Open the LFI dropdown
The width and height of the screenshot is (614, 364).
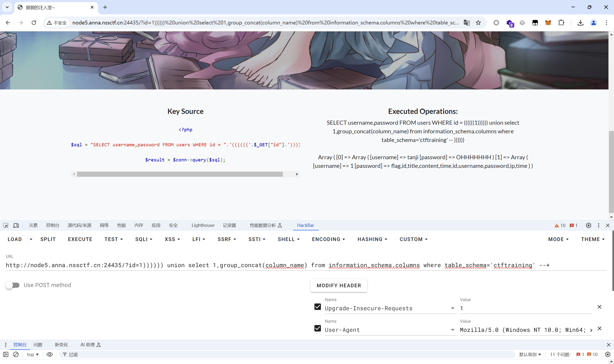[198, 239]
